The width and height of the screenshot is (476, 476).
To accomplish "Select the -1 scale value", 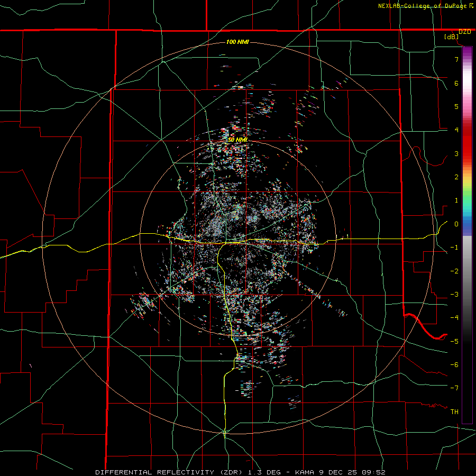I will (x=454, y=248).
